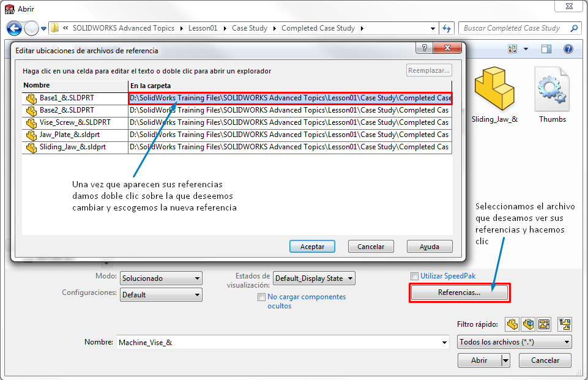This screenshot has width=588, height=380.
Task: Click the drawings quick filter icon
Action: click(543, 324)
